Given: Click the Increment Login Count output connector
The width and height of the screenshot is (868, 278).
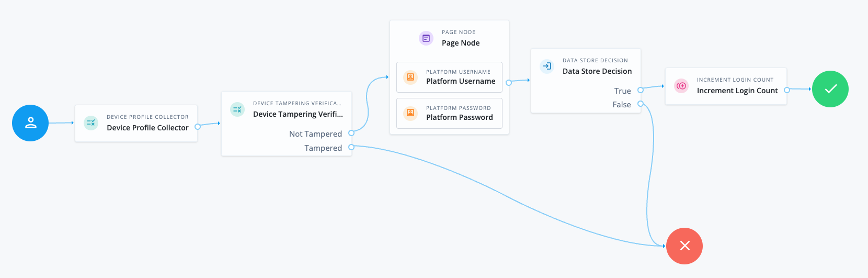Looking at the screenshot, I should tap(787, 90).
